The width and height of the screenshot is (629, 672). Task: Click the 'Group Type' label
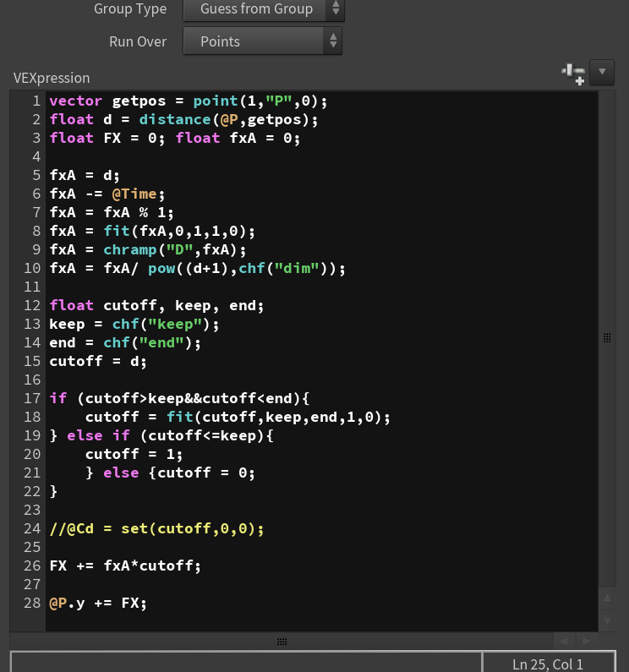tap(130, 8)
